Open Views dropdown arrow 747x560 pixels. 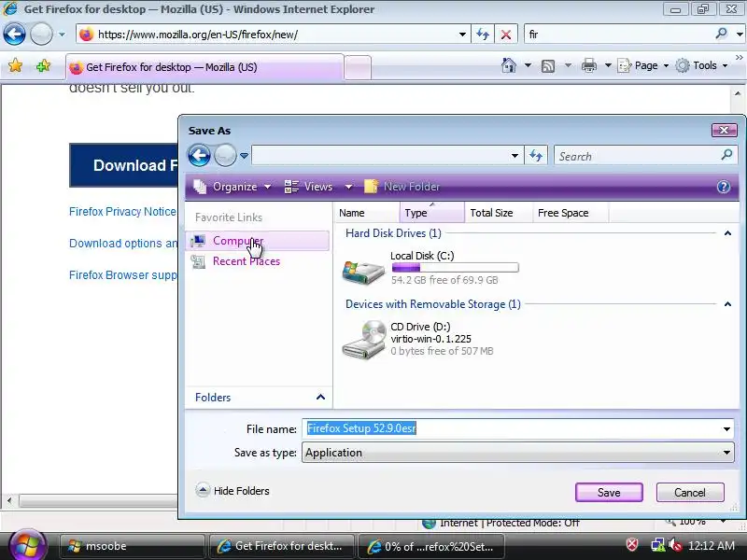point(348,187)
